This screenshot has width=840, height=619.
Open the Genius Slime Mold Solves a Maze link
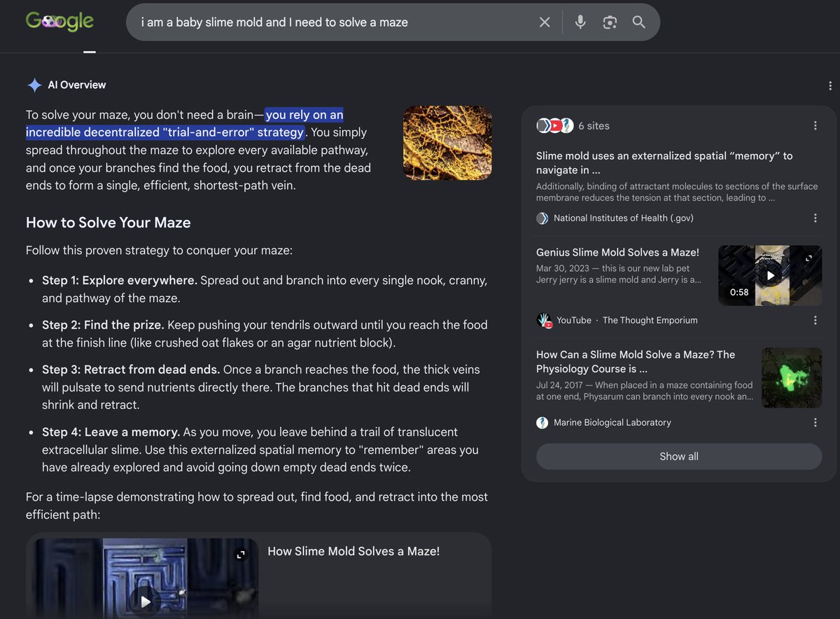point(617,252)
